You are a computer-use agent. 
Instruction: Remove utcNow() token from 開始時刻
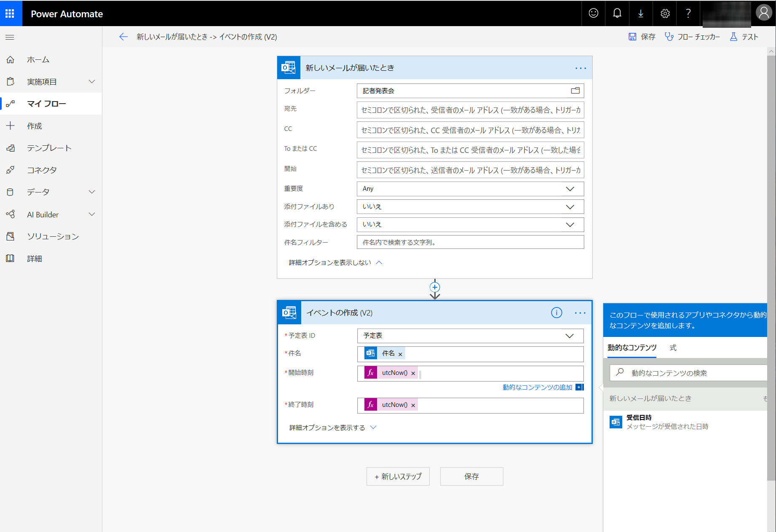click(x=413, y=373)
